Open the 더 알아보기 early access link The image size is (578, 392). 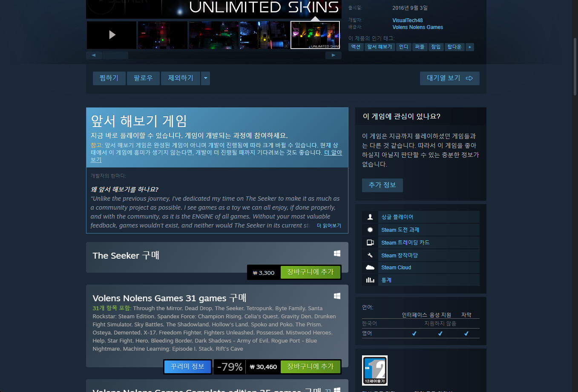click(333, 153)
